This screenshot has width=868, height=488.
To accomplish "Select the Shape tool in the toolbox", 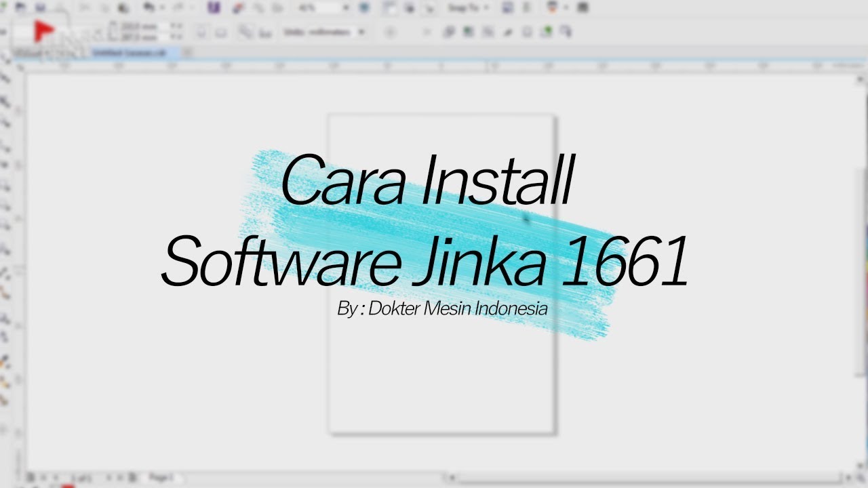I will pyautogui.click(x=5, y=79).
